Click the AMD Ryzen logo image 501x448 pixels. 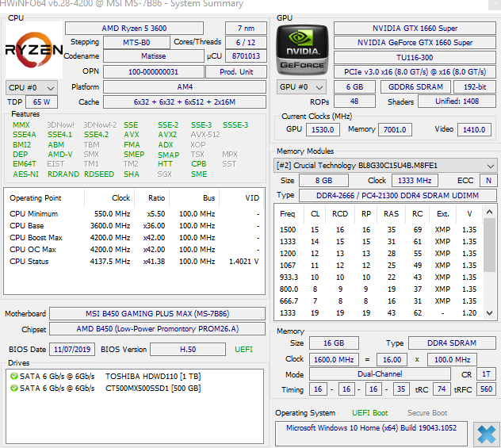[x=34, y=50]
